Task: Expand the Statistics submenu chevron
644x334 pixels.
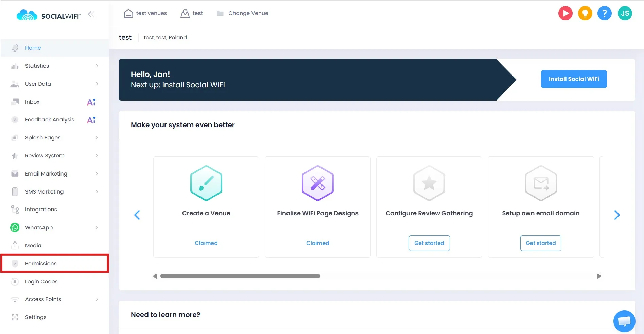Action: (97, 66)
